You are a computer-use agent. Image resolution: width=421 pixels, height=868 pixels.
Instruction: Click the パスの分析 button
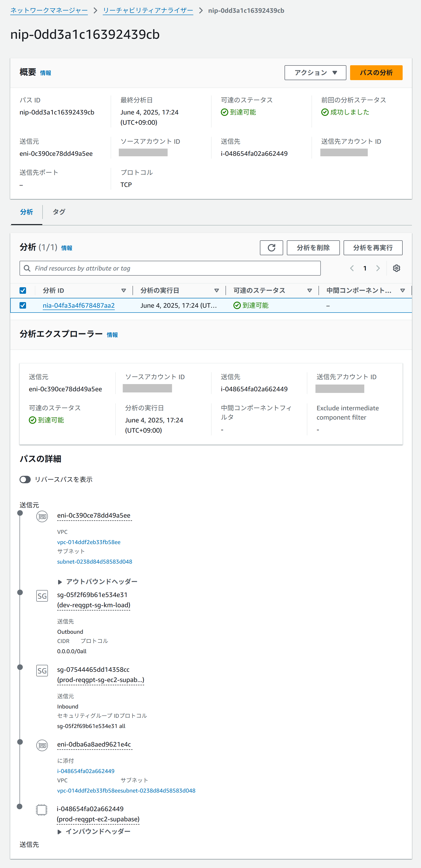tap(376, 73)
